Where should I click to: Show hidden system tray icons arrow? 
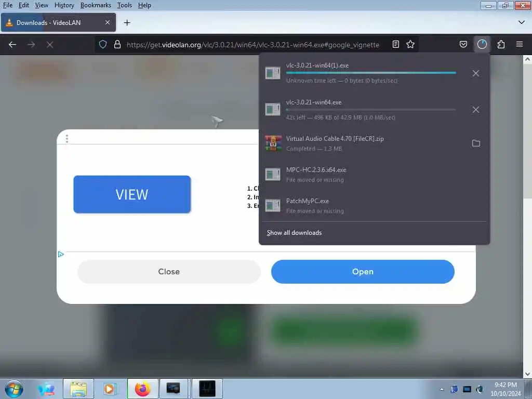click(442, 389)
